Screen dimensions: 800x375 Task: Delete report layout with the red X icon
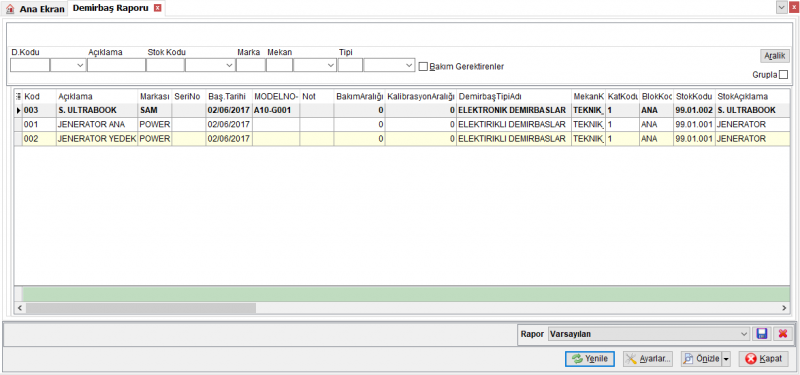782,334
